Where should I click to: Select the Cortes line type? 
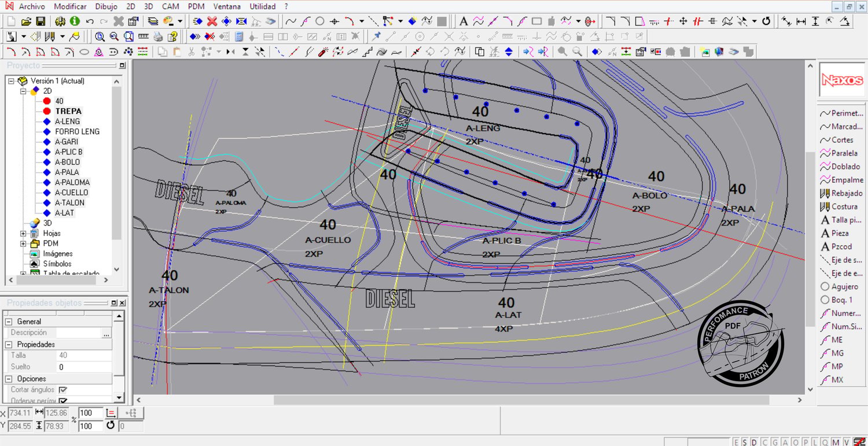(837, 140)
